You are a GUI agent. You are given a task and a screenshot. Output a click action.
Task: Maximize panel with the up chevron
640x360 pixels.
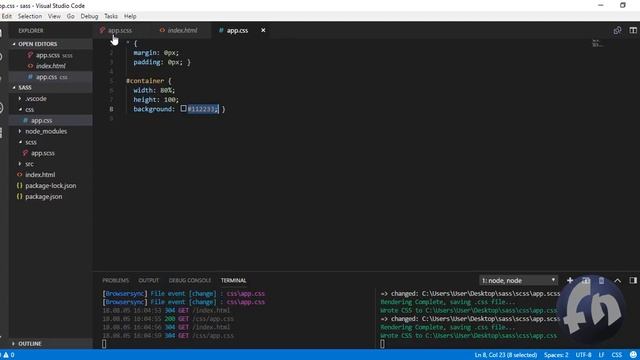pyautogui.click(x=617, y=280)
